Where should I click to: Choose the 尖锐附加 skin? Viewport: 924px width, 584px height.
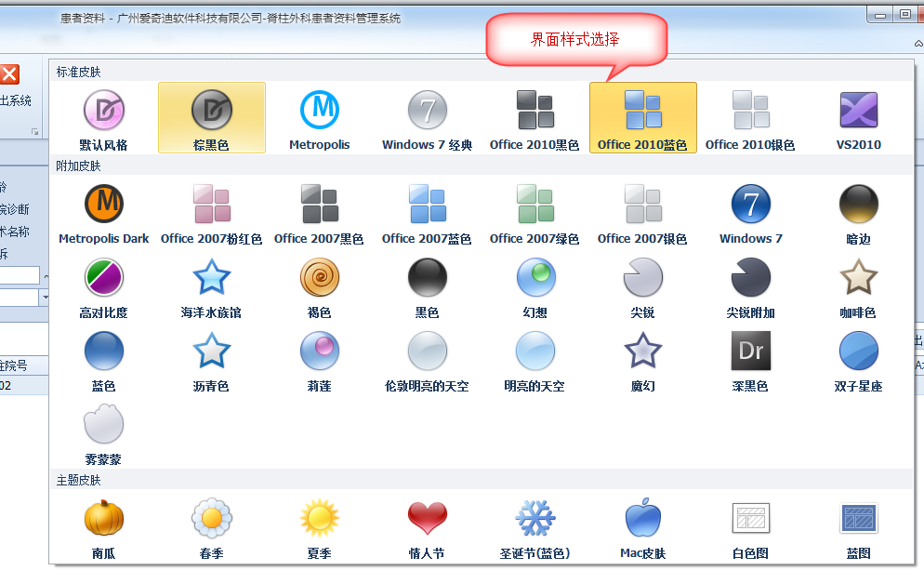pyautogui.click(x=751, y=287)
